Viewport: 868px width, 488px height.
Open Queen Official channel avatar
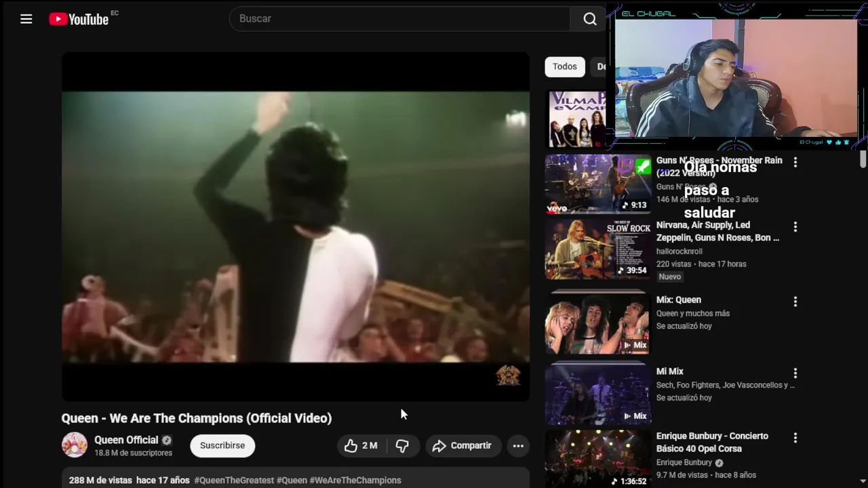[75, 445]
